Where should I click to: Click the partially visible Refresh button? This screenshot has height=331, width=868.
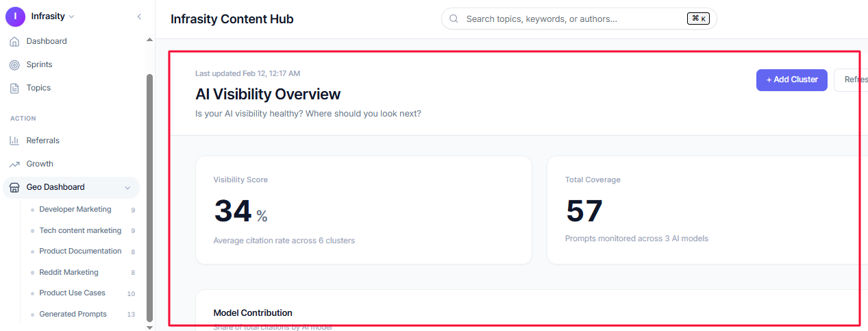click(x=852, y=80)
